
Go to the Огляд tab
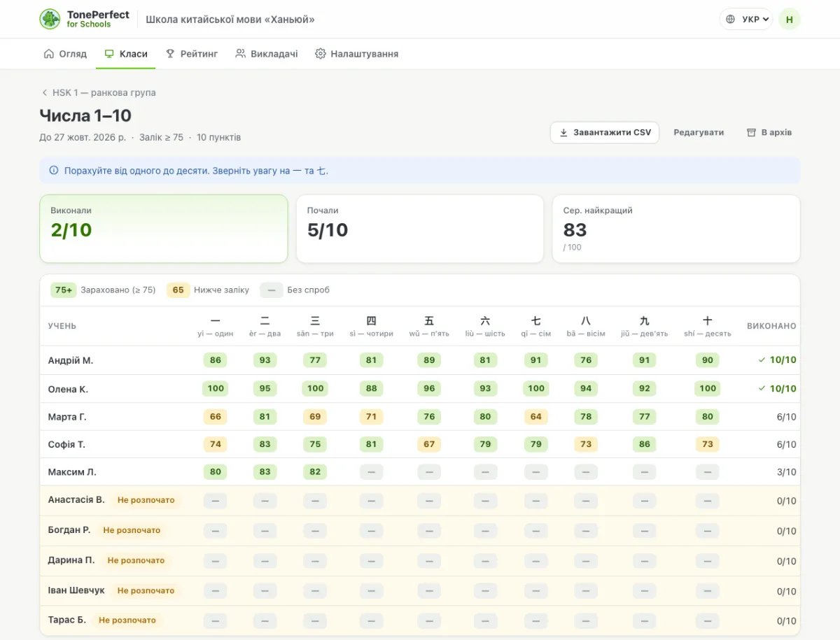click(65, 54)
